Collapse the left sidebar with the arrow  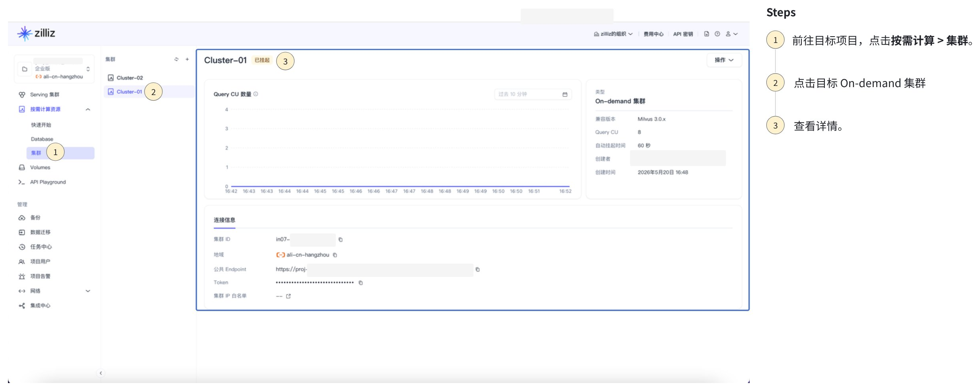tap(101, 373)
